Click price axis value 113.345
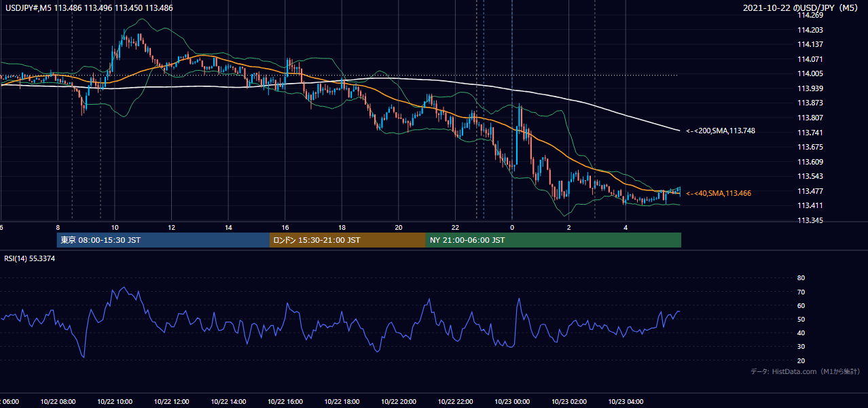This screenshot has width=868, height=408. pyautogui.click(x=810, y=220)
